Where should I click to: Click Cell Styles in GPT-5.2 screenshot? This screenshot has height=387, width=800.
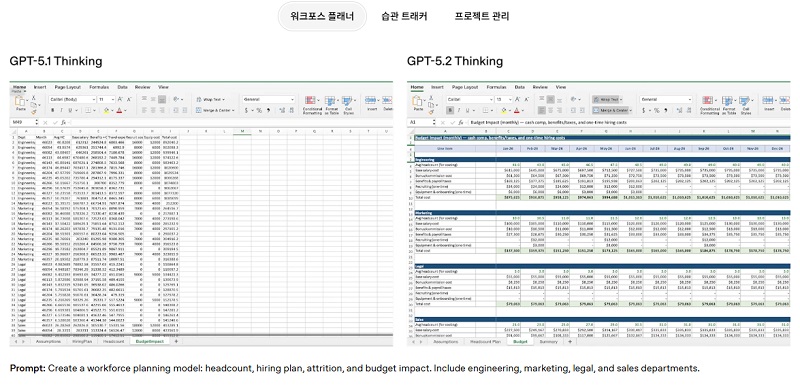point(745,105)
